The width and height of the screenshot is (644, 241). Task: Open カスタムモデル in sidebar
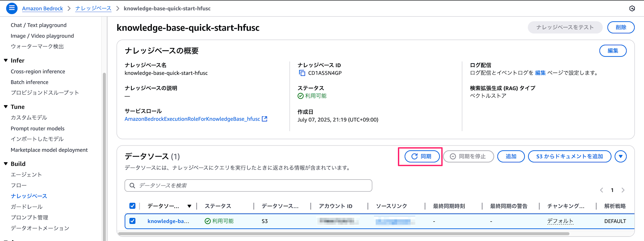[x=29, y=117]
